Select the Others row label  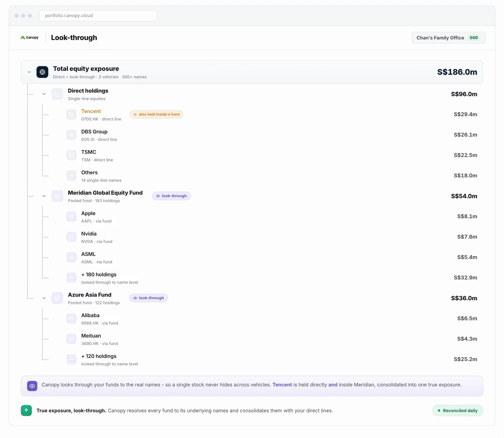89,172
